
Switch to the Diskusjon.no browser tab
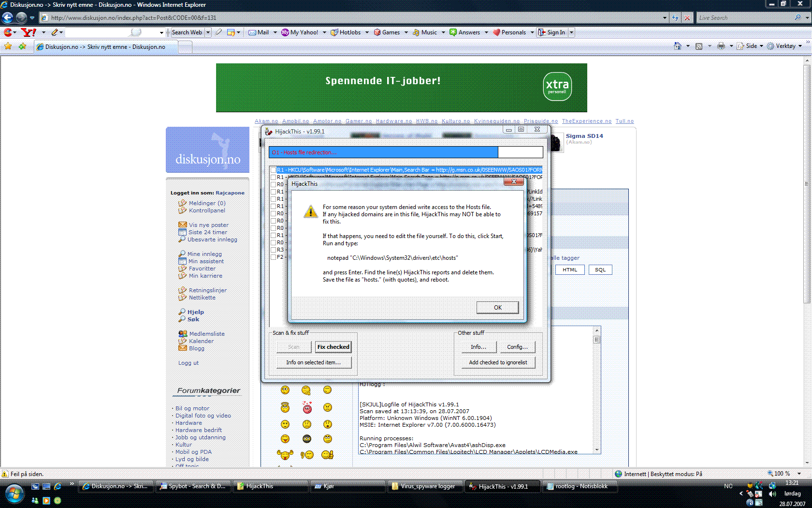(x=106, y=47)
